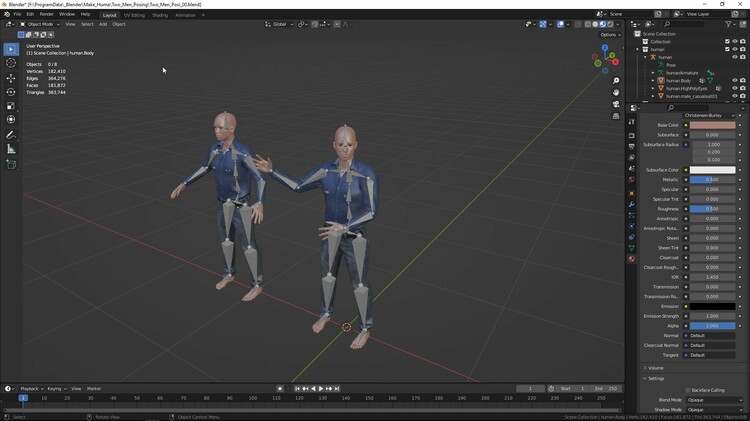This screenshot has width=750, height=421.
Task: Select the Annotate tool
Action: click(11, 135)
